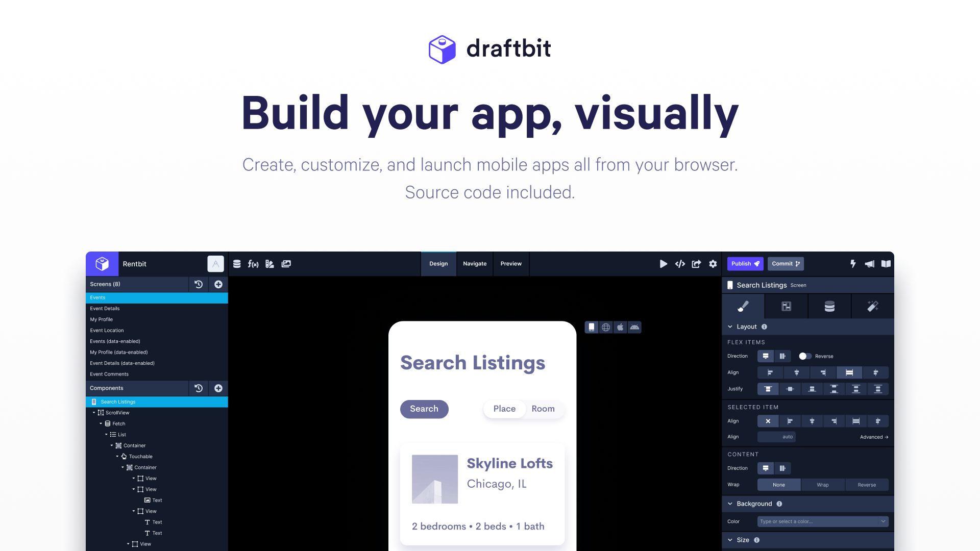Select the data tab in the Search Listings panel
The width and height of the screenshot is (980, 551).
(829, 306)
